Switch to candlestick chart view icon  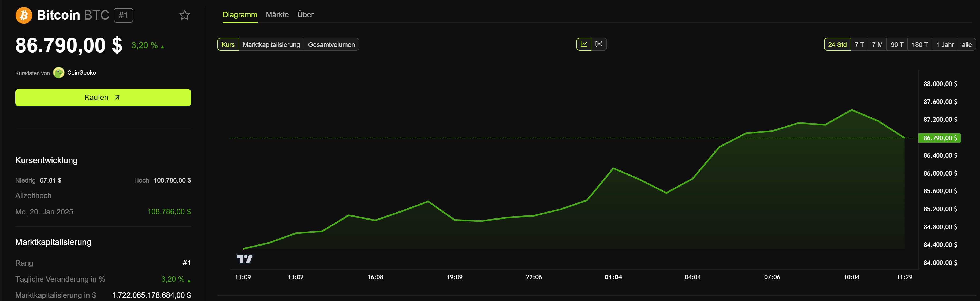click(x=599, y=44)
